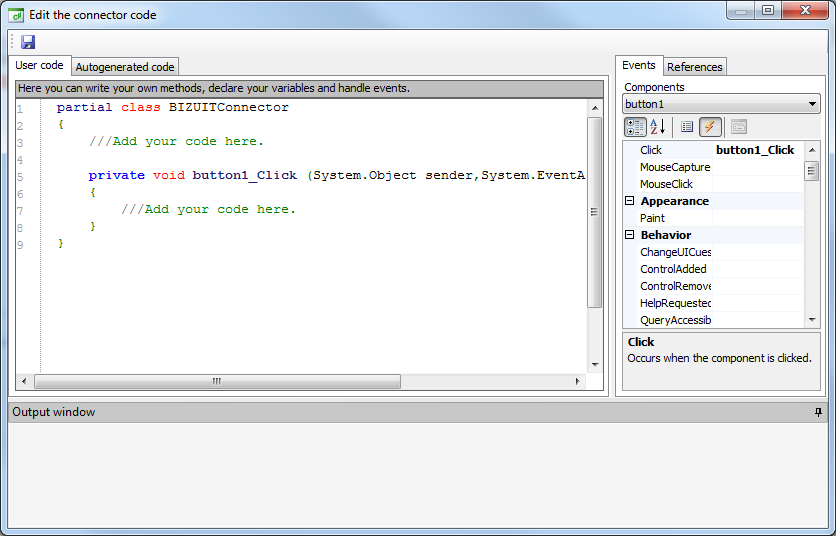836x536 pixels.
Task: Click the Save floppy disk icon
Action: 28,42
